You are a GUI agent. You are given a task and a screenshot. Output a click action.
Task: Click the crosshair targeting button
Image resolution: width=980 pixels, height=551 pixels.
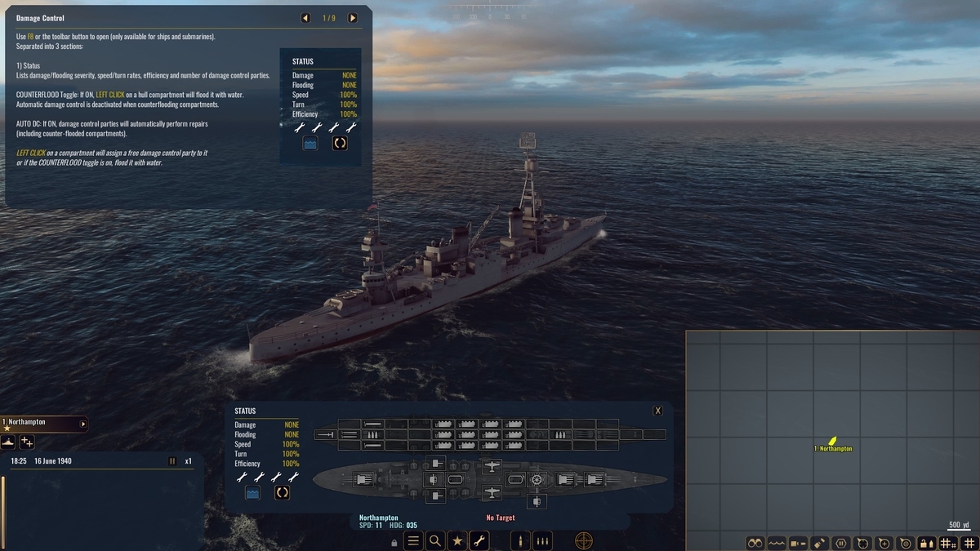pyautogui.click(x=584, y=540)
